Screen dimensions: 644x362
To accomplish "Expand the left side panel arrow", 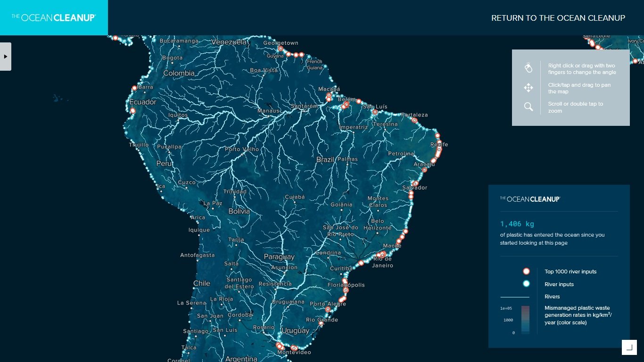I will [x=6, y=57].
